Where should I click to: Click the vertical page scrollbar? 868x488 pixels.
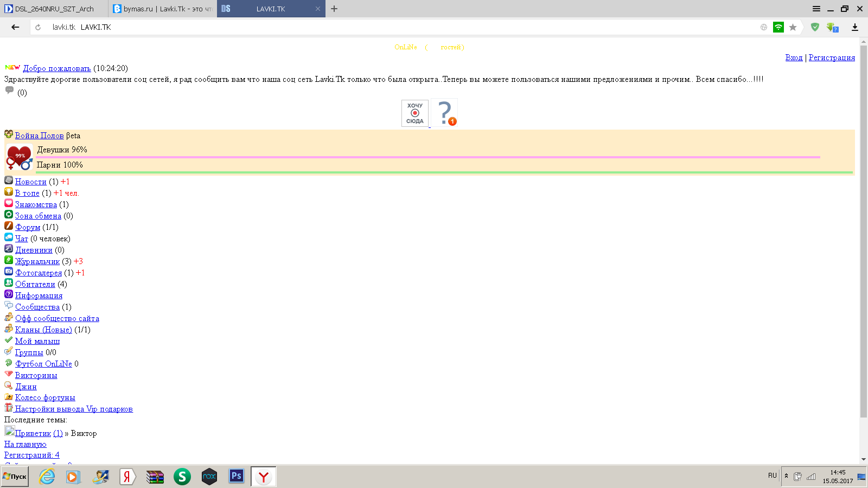864,233
